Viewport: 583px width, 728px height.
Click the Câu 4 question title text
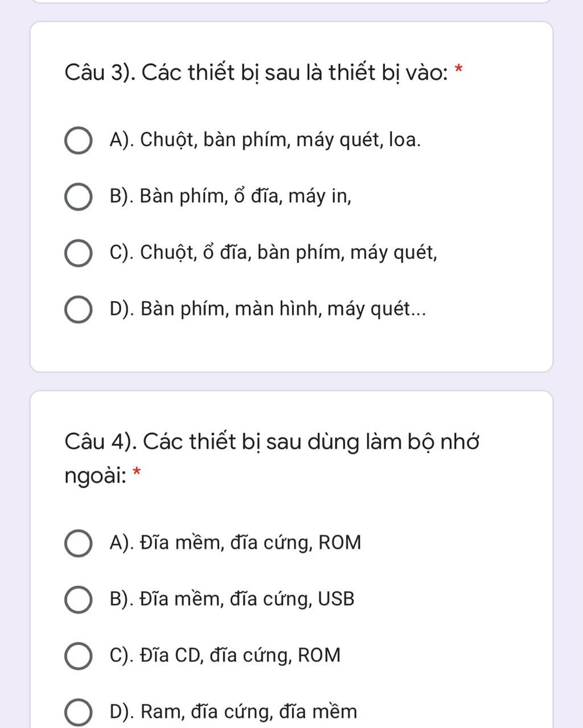click(x=272, y=457)
